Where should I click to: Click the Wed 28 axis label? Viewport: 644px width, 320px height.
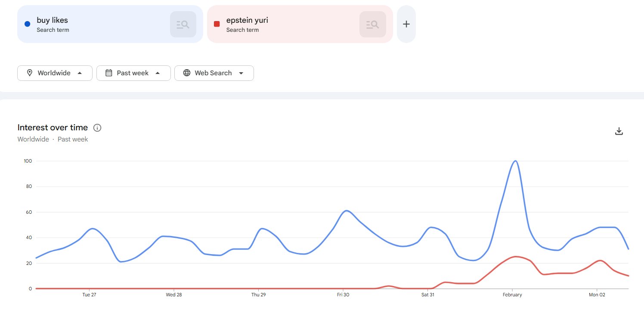(173, 295)
